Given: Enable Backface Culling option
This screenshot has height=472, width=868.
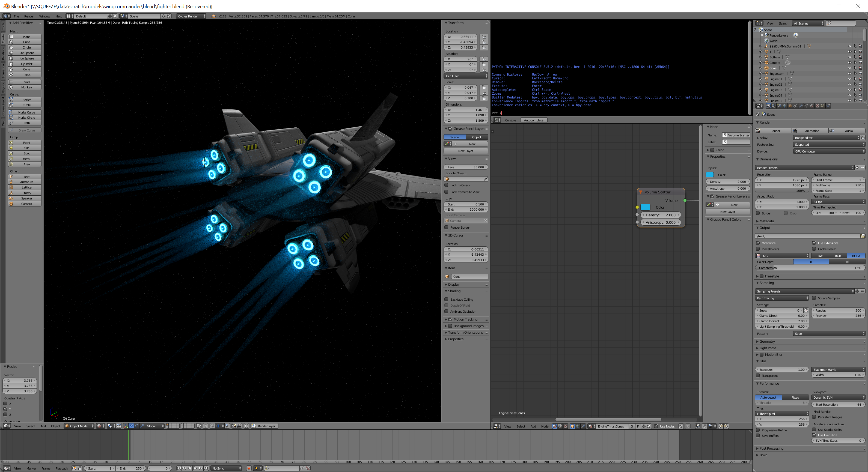Looking at the screenshot, I should pos(447,300).
